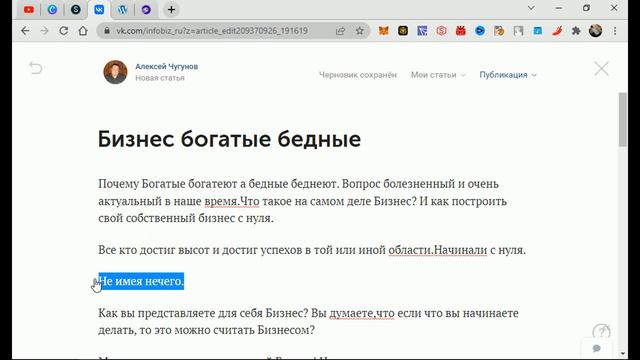Open the gray bookmark-shaped extension
Viewport: 640px width, 360px height.
(518, 31)
